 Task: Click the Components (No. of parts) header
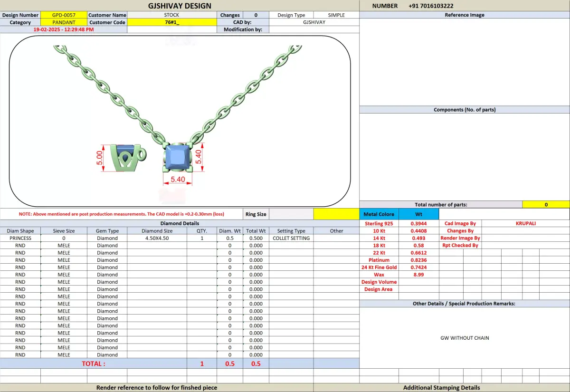tap(465, 110)
